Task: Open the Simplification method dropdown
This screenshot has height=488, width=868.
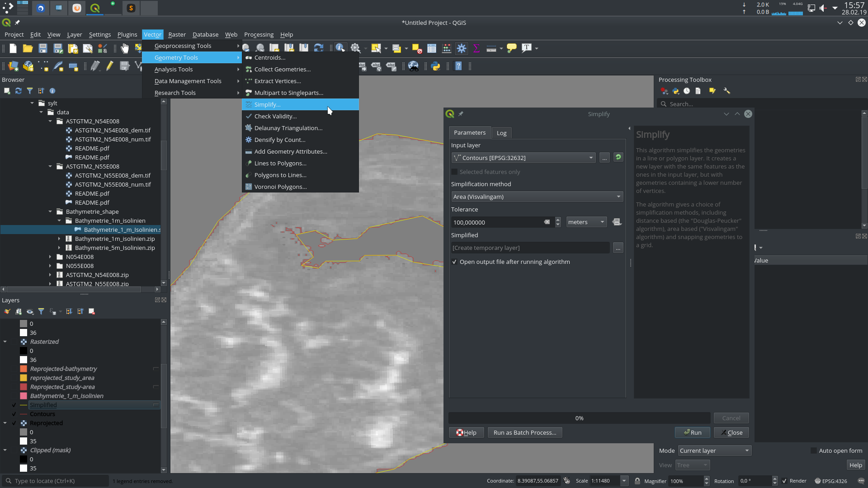Action: coord(537,197)
